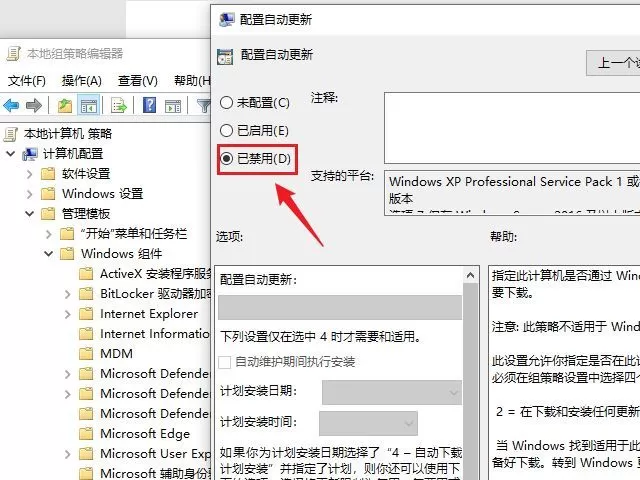
Task: Collapse the 计算机配置 tree node
Action: pos(11,154)
